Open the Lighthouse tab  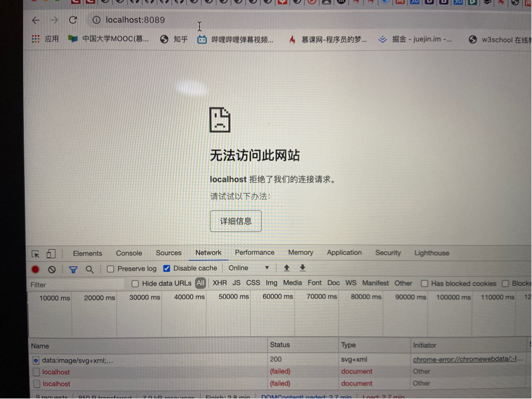pos(432,253)
